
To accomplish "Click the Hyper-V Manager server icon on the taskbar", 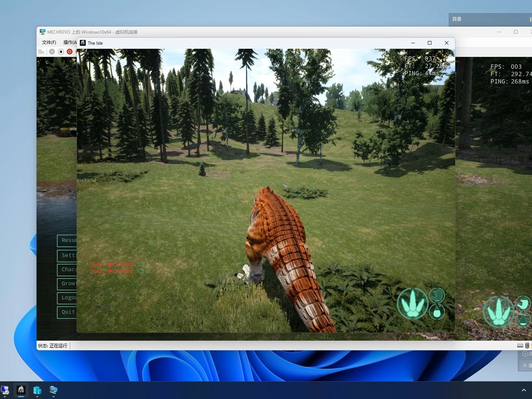I will 37,390.
